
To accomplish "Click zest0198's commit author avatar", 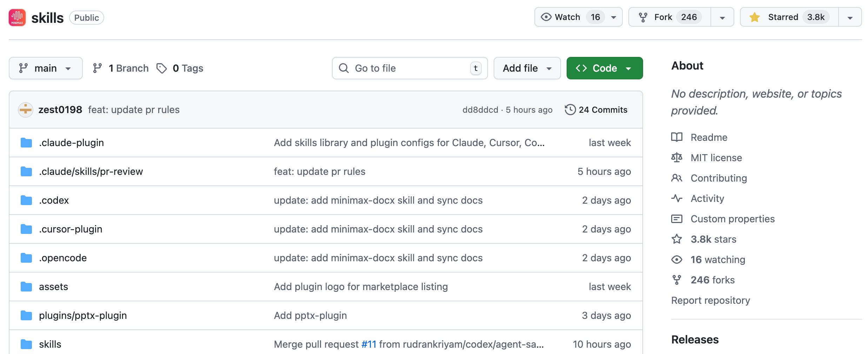I will tap(26, 110).
